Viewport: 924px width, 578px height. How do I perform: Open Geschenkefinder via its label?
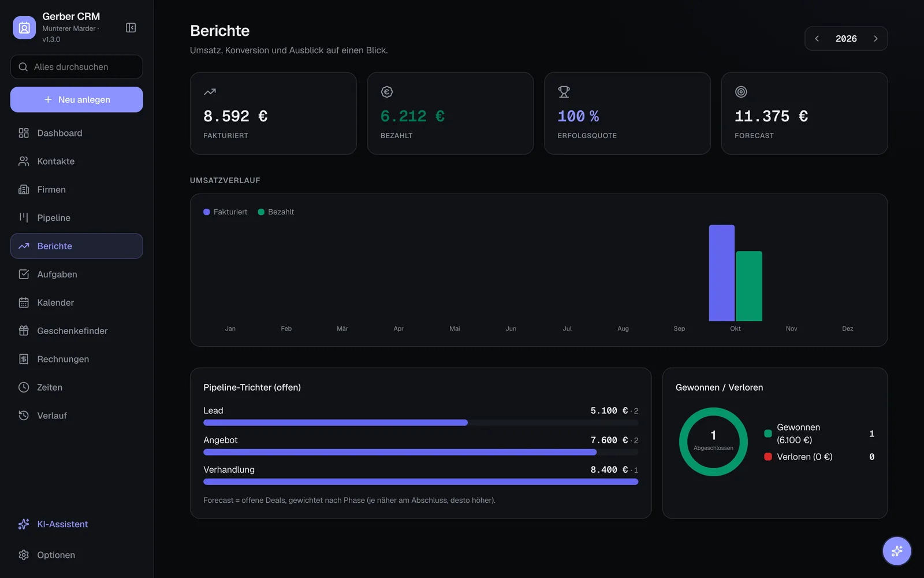[x=72, y=331]
